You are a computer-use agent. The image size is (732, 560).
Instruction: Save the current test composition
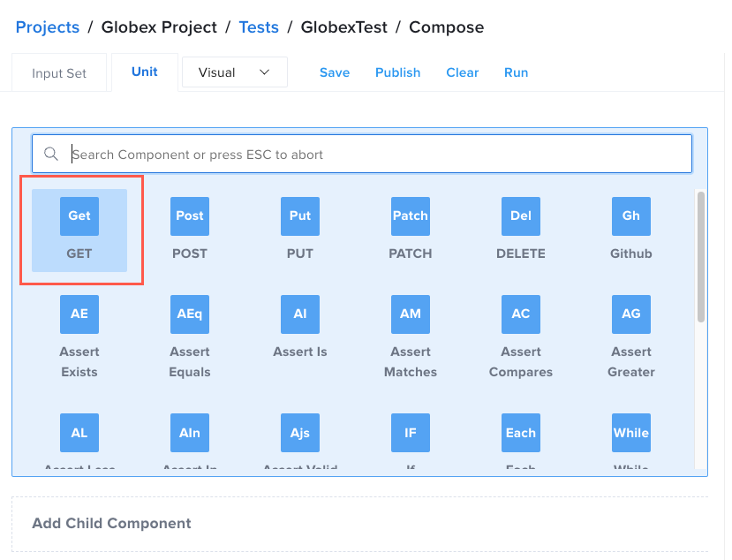point(335,72)
